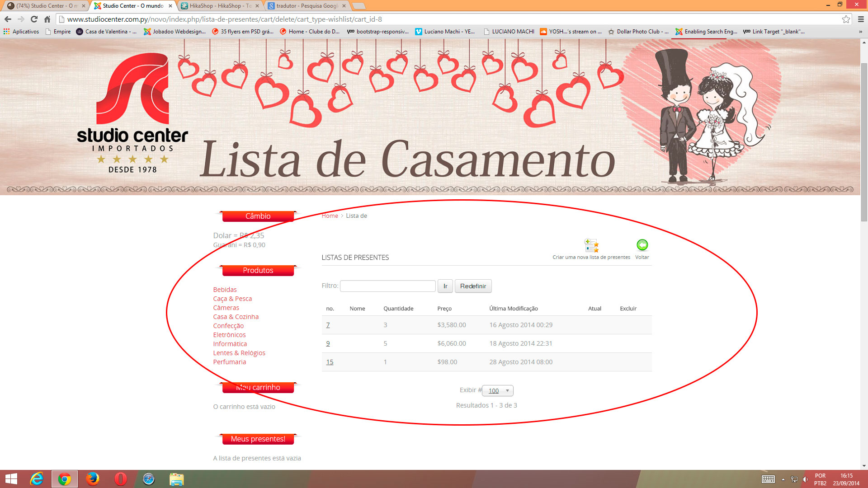868x488 pixels.
Task: Open Safari from the taskbar
Action: [x=149, y=479]
